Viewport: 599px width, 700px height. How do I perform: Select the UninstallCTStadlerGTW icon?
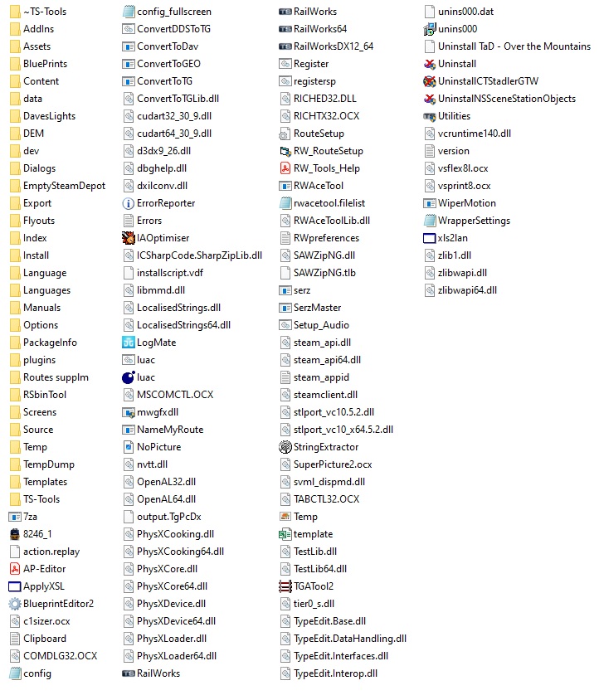point(429,81)
